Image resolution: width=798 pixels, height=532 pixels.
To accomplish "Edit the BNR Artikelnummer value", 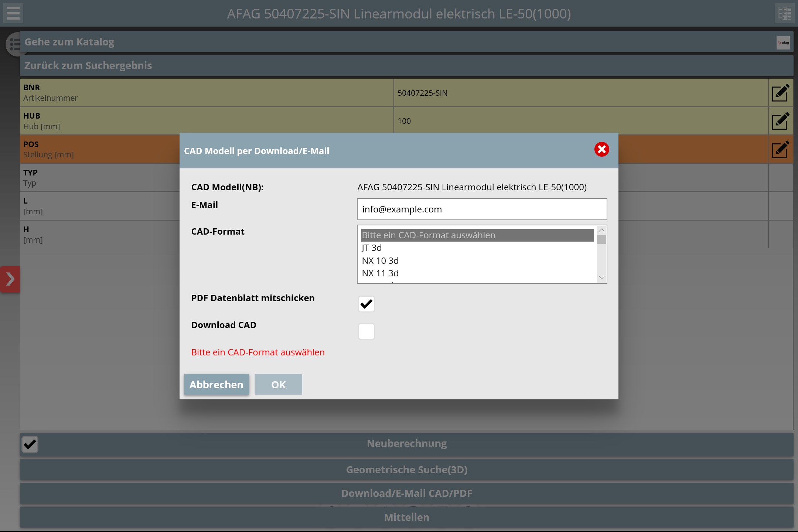I will tap(780, 93).
